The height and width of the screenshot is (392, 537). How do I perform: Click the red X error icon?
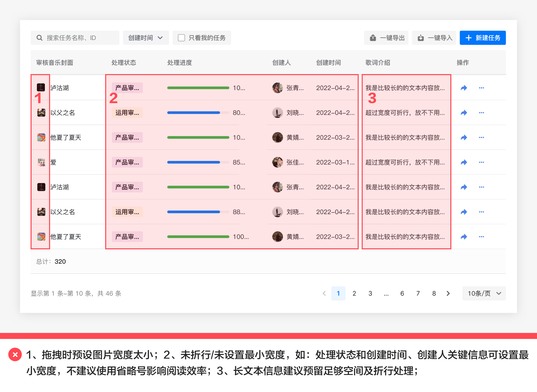(15, 354)
